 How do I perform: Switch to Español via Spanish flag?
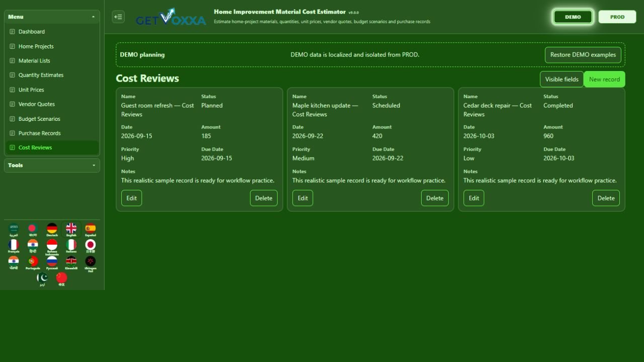pyautogui.click(x=91, y=229)
